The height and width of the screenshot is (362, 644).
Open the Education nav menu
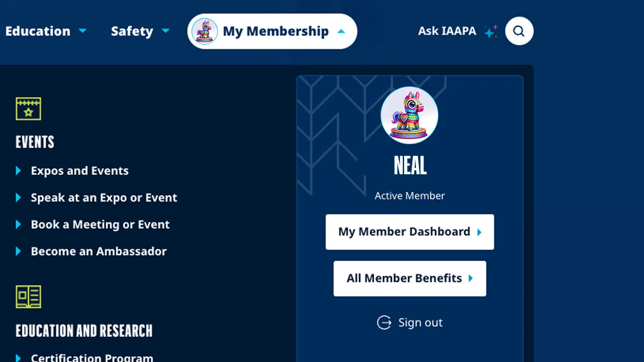(38, 31)
